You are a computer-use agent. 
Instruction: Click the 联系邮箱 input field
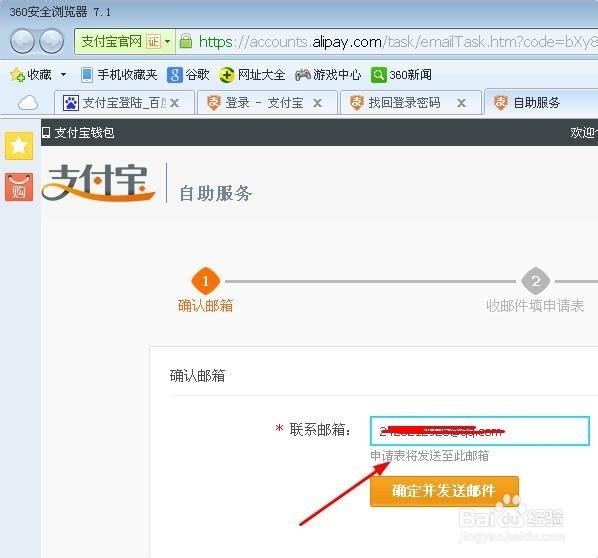click(480, 431)
